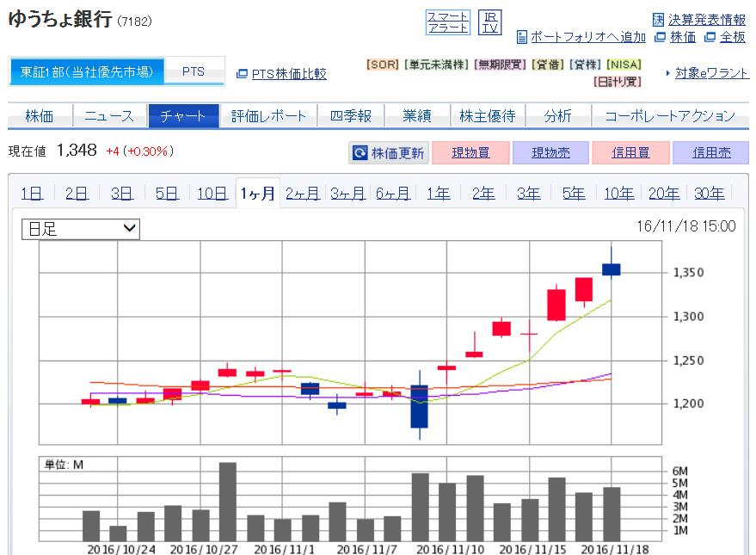
Task: Select the 6ヶ月 chart period
Action: 393,194
